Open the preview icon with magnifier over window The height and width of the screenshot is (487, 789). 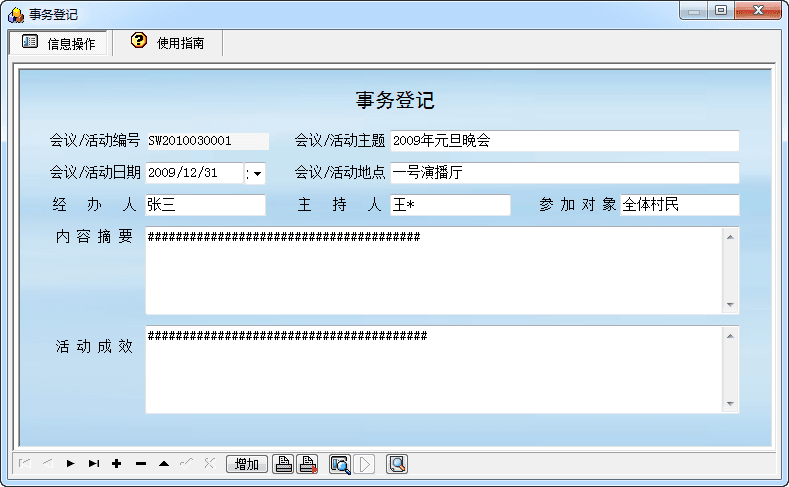click(x=340, y=464)
